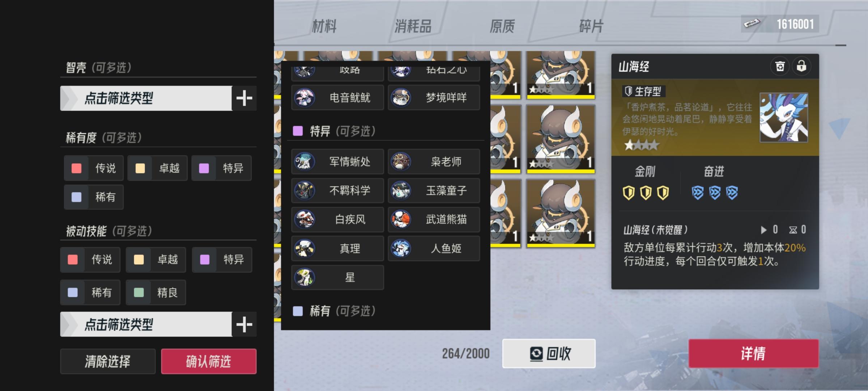Click the 回收 recycle button
Screen dimensions: 868x391
[549, 353]
